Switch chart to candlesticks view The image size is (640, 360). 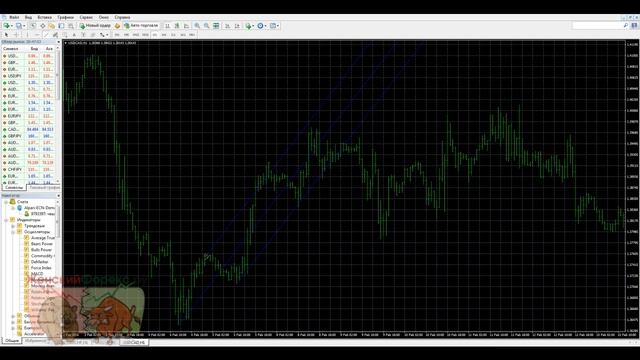[177, 26]
